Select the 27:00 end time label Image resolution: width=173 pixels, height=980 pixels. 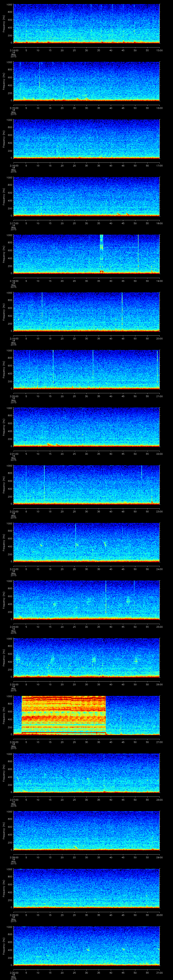[x=160, y=742]
